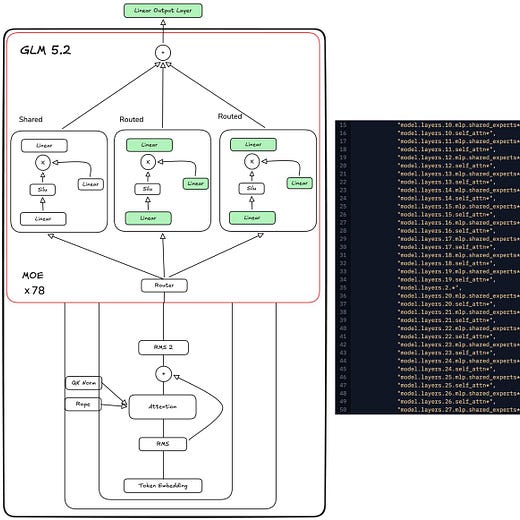Click code line model.layers.16.mlp.shared_experts

coord(459,223)
